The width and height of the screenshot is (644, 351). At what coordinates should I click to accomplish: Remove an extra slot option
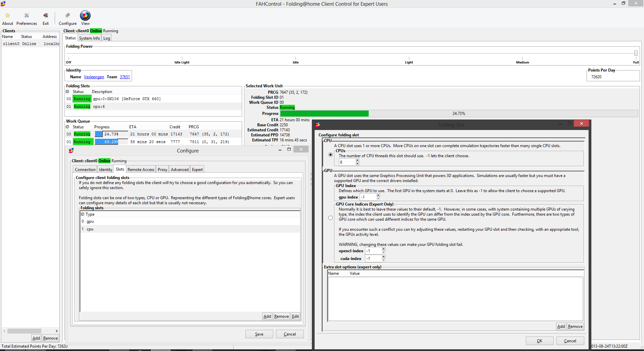click(x=576, y=326)
